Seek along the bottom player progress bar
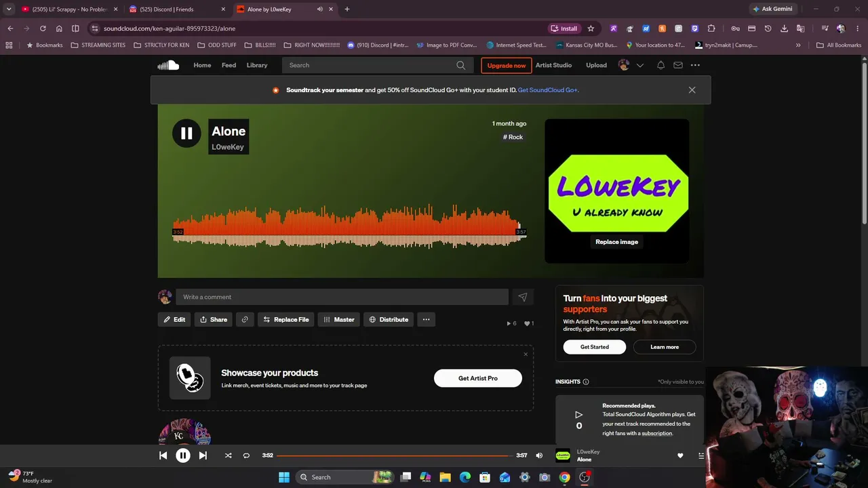The width and height of the screenshot is (868, 488). [x=394, y=455]
